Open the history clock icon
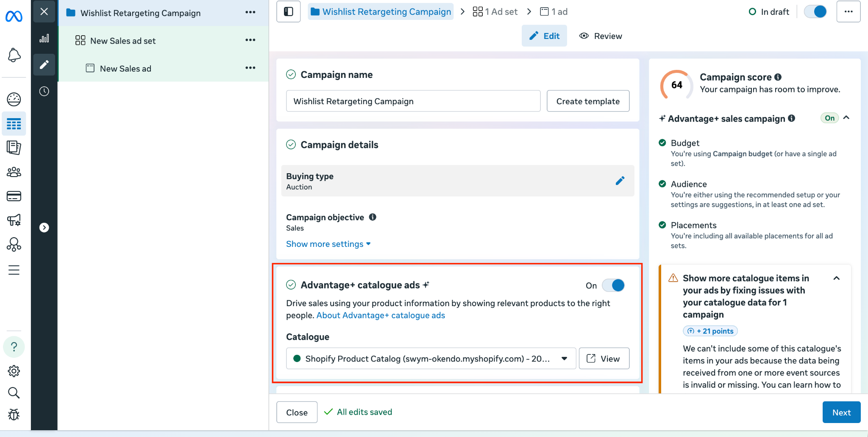 [x=44, y=91]
